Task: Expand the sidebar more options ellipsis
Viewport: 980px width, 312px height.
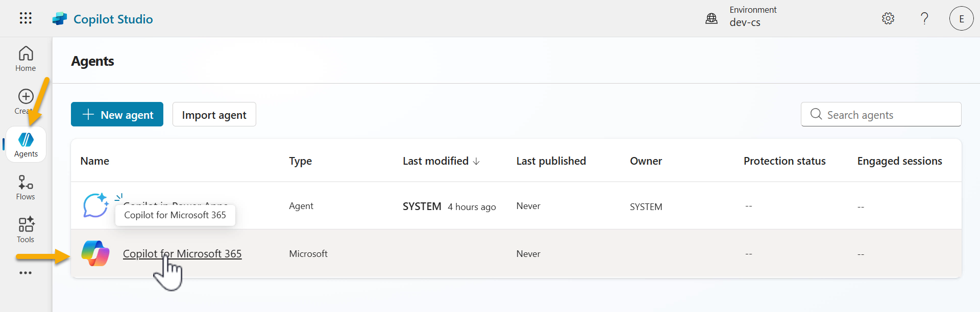Action: 26,273
